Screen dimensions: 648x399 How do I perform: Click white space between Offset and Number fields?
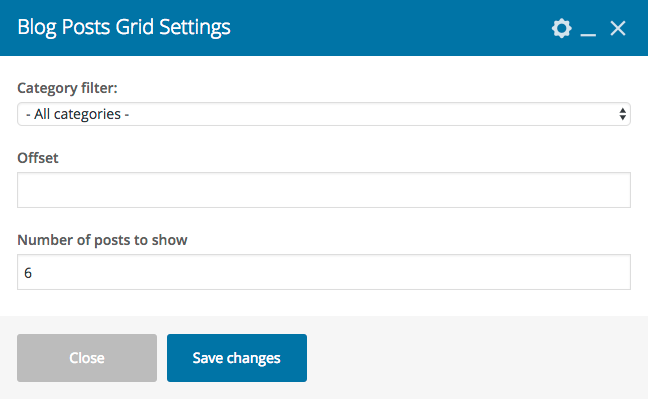pos(324,221)
